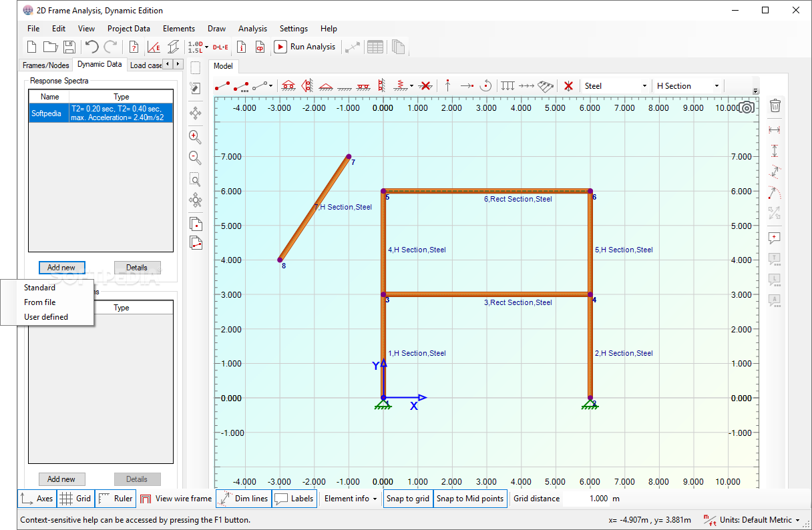The image size is (812, 530).
Task: Toggle Dim lines visibility
Action: coord(243,499)
